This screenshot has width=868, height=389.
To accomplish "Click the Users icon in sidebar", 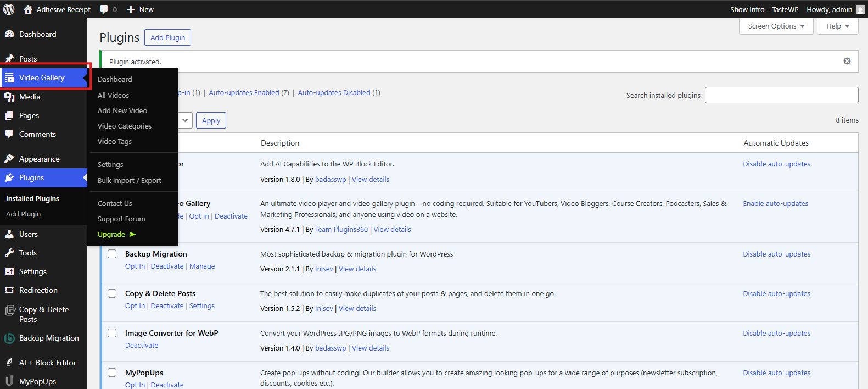I will (9, 234).
